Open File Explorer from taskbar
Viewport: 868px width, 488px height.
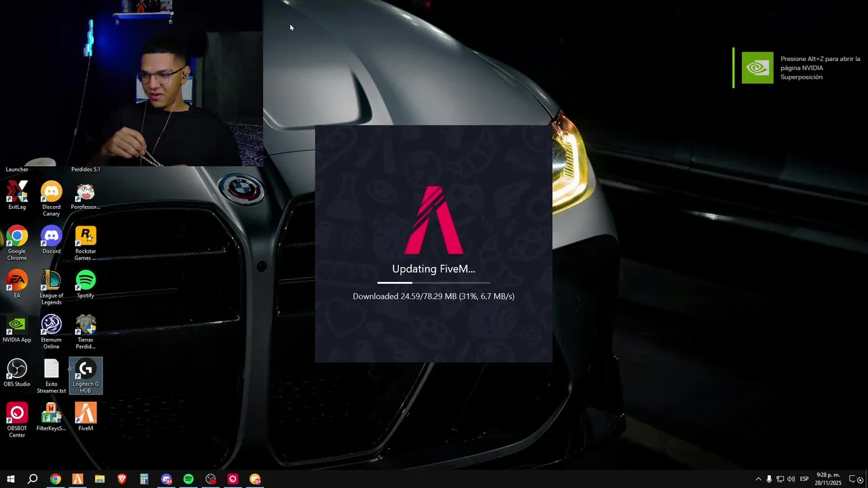[x=100, y=479]
